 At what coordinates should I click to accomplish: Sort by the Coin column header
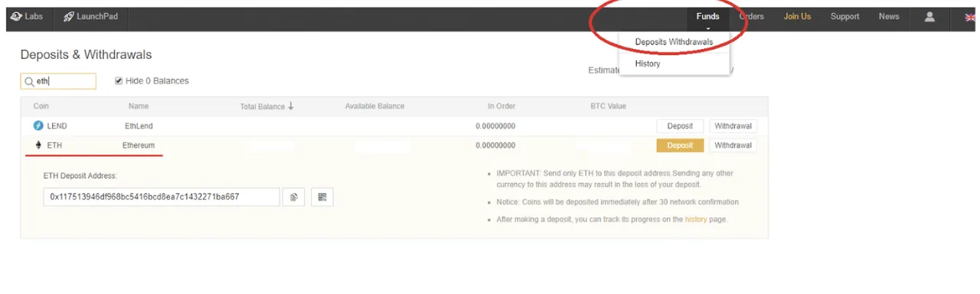[x=41, y=106]
